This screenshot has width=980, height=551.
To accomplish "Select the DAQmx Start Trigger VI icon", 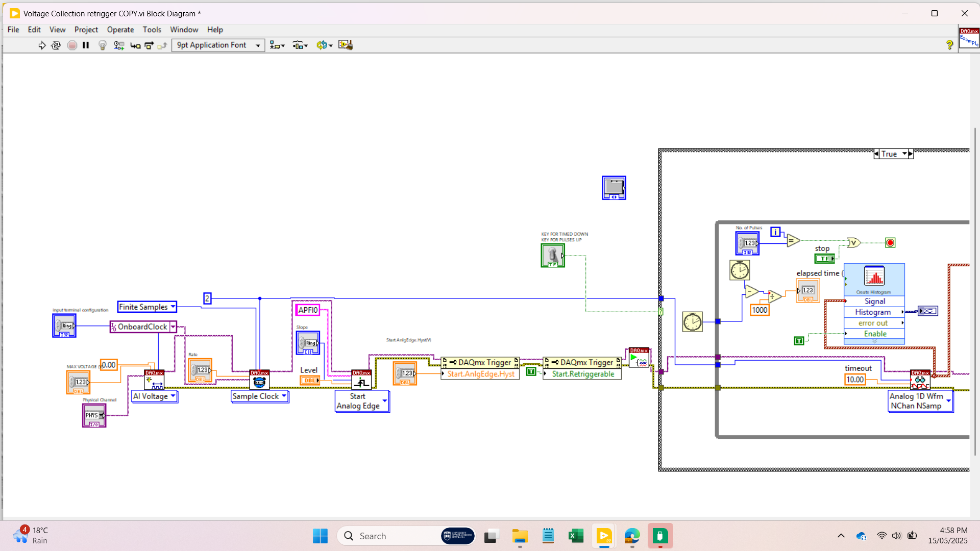I will [x=361, y=380].
